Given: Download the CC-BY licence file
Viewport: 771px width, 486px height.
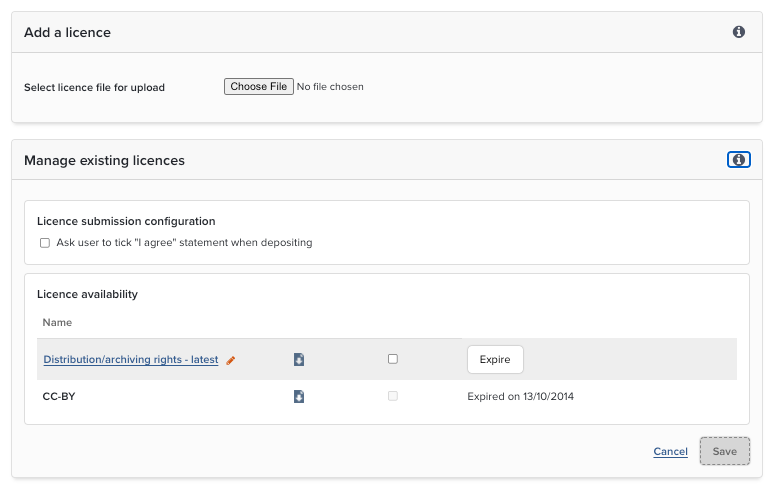Looking at the screenshot, I should 299,396.
